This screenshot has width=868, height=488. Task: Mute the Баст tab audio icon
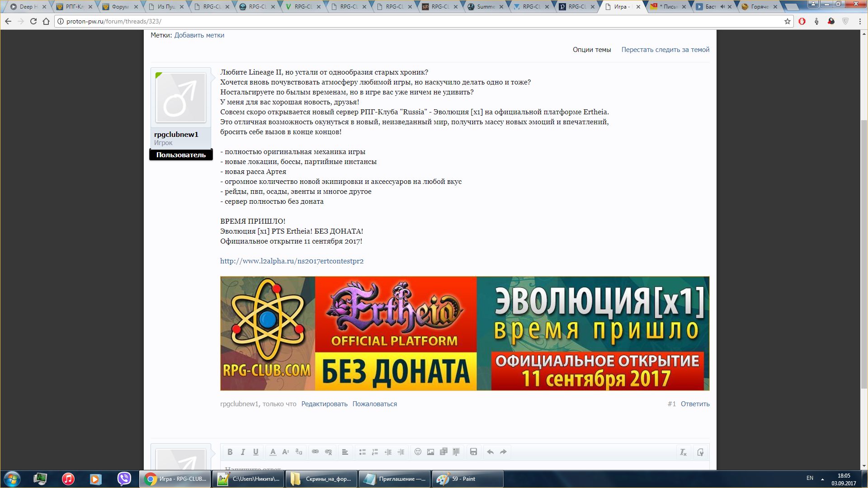tap(722, 7)
